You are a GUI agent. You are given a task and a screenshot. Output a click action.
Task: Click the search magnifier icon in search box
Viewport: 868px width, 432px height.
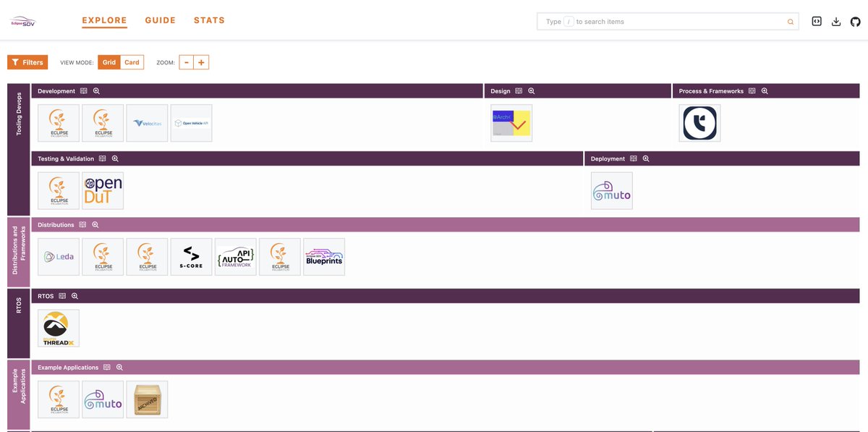[791, 22]
